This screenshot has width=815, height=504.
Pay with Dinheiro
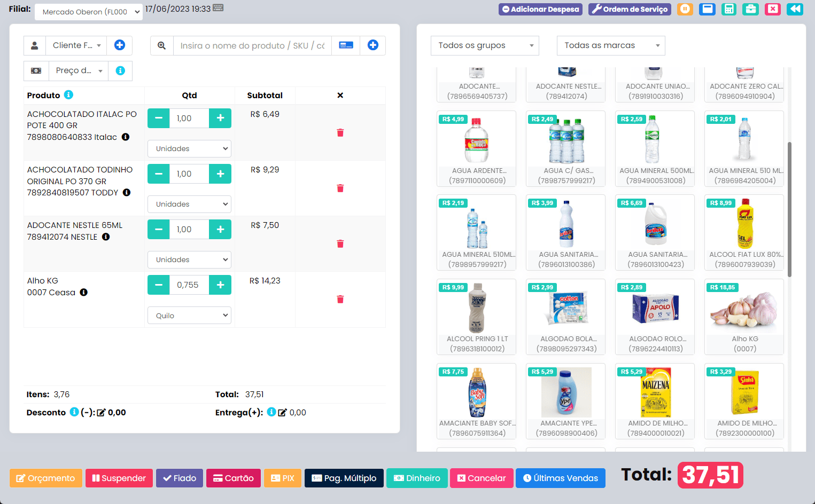(417, 478)
